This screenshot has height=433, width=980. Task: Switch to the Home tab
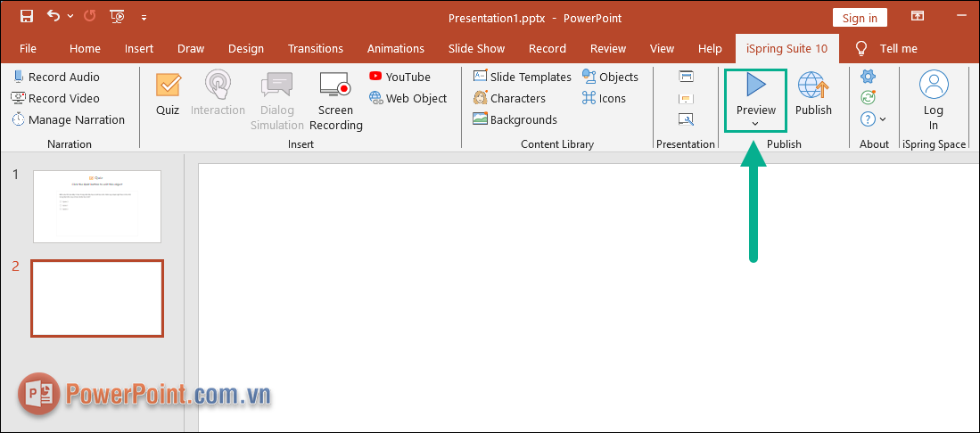(x=85, y=48)
